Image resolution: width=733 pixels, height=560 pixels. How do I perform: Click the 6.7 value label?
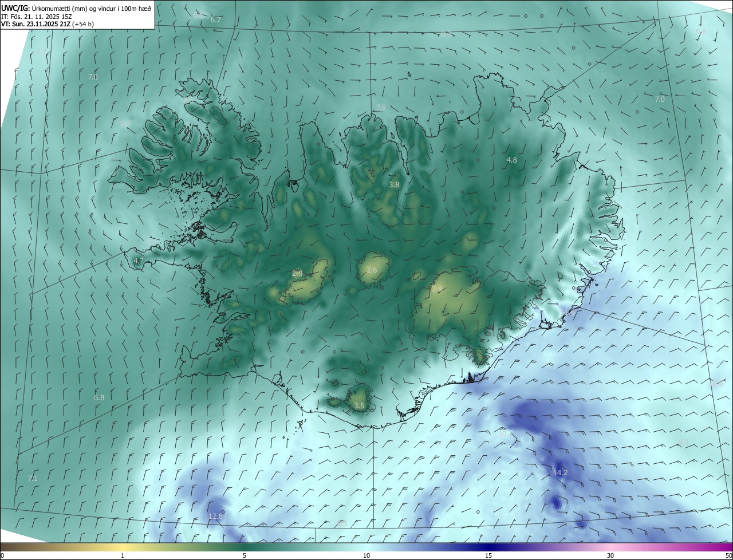pyautogui.click(x=216, y=20)
